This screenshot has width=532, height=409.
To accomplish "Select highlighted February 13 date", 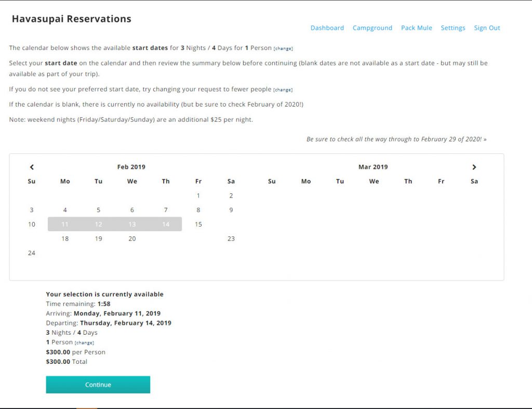I will coord(132,224).
